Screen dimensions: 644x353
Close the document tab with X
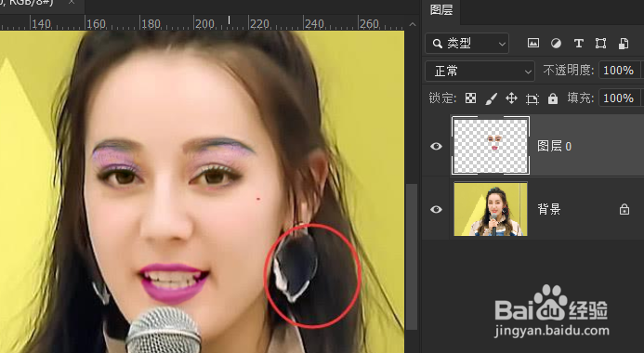click(x=72, y=2)
